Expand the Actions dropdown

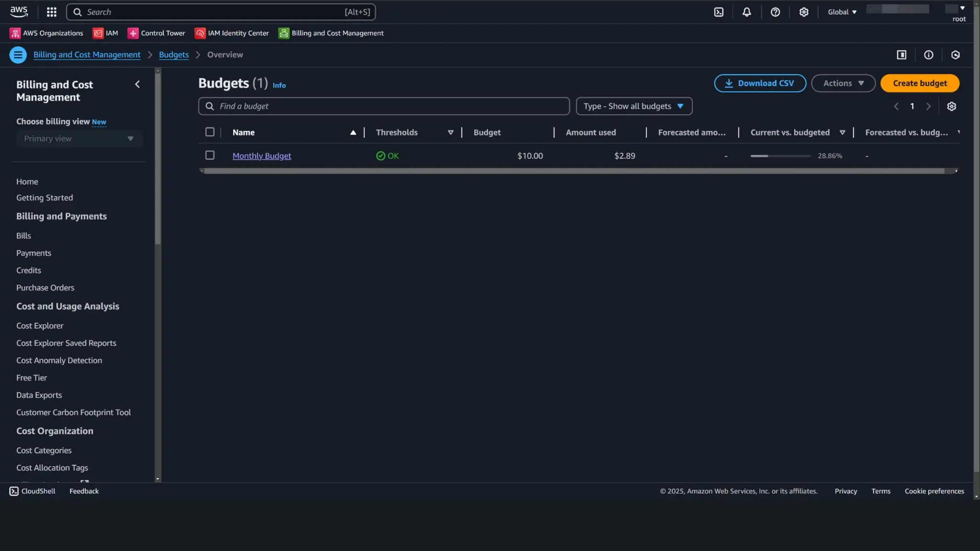[x=843, y=83]
